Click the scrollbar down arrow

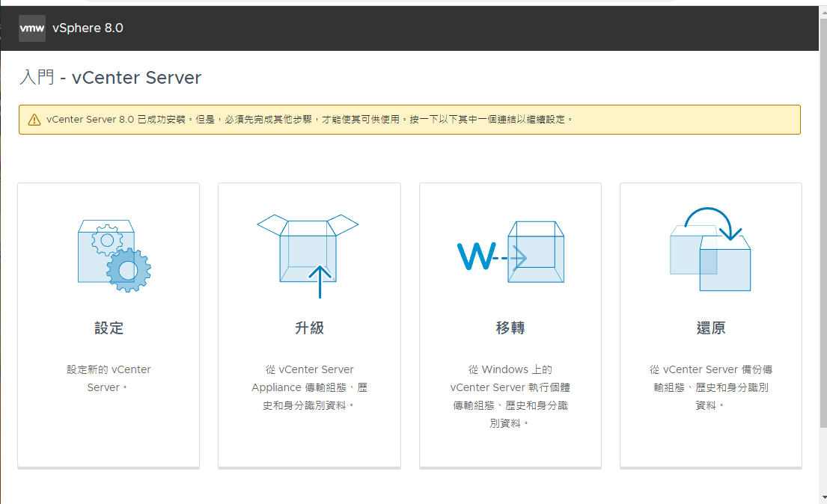(x=823, y=497)
